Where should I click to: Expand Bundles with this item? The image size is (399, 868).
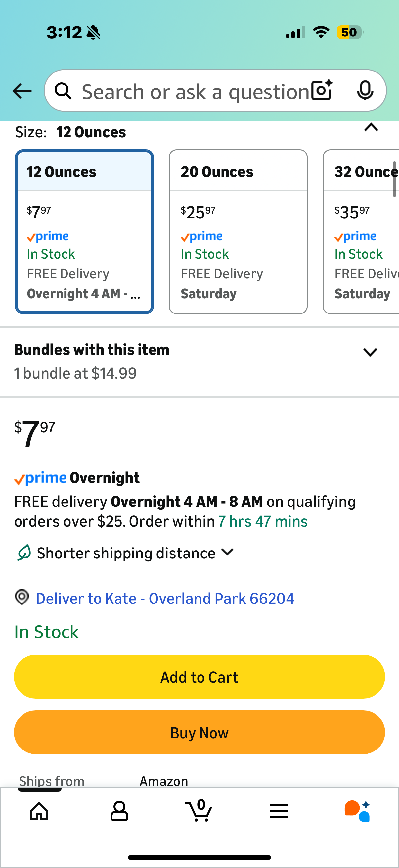click(370, 353)
